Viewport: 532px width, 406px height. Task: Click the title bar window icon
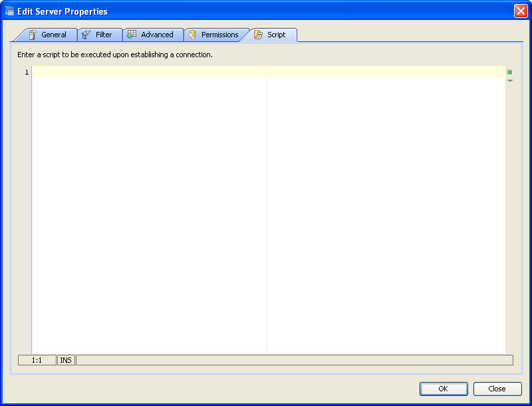click(9, 11)
